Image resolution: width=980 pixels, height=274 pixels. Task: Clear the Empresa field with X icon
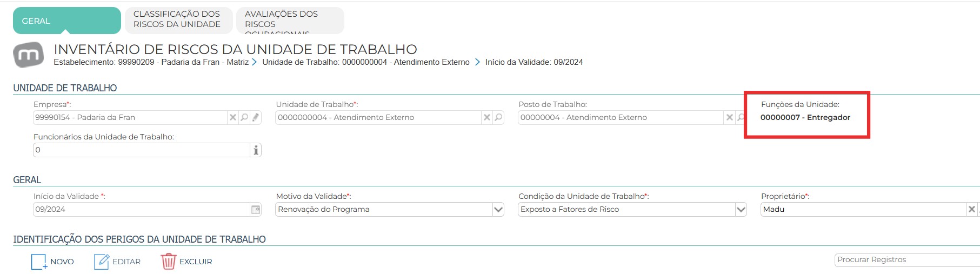click(232, 117)
